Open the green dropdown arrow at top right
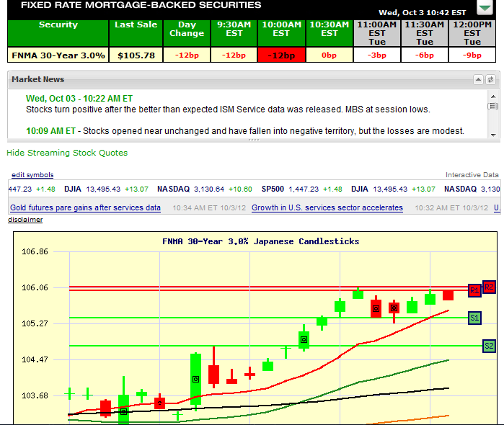This screenshot has width=504, height=425. pyautogui.click(x=485, y=7)
